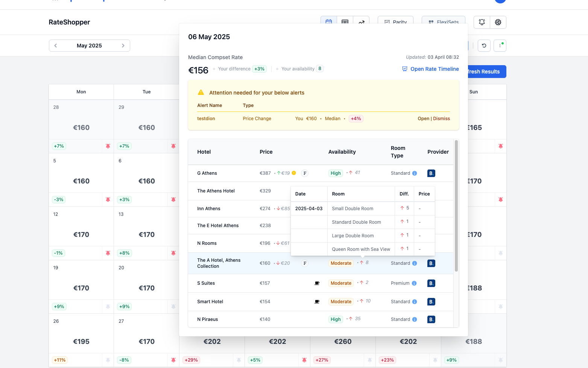This screenshot has height=368, width=588.
Task: Open the three-dot options menu with green dot
Action: pyautogui.click(x=500, y=46)
